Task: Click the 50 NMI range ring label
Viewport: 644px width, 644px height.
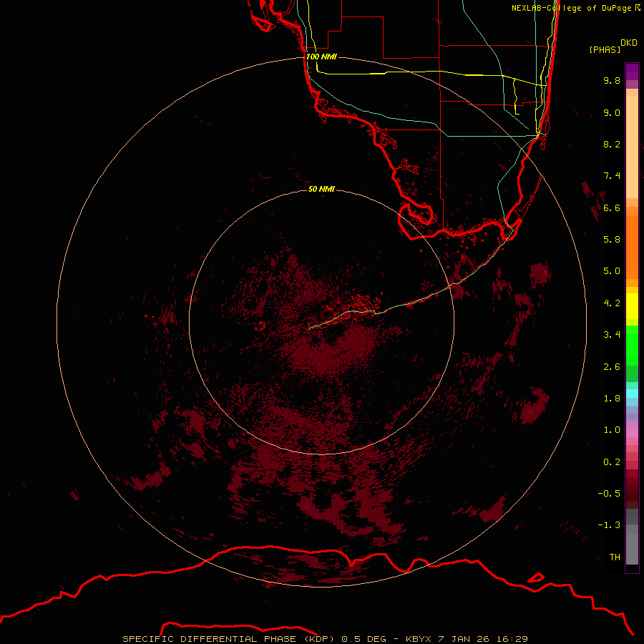Action: [x=321, y=189]
